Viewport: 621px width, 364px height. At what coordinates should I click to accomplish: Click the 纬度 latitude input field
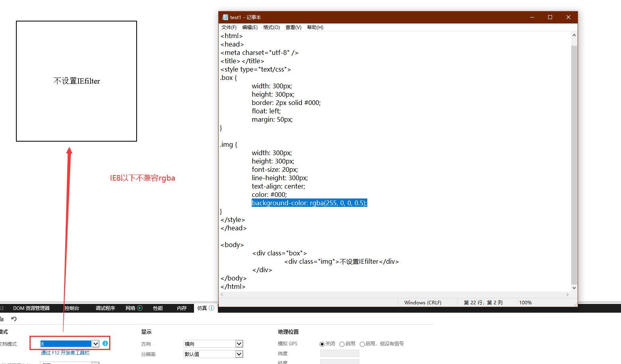click(340, 353)
